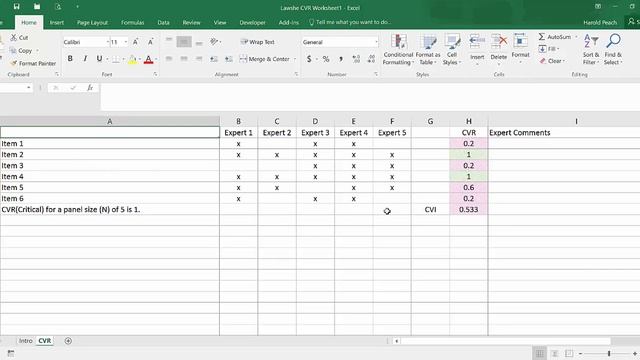Increase font size with large A icon

pyautogui.click(x=136, y=42)
